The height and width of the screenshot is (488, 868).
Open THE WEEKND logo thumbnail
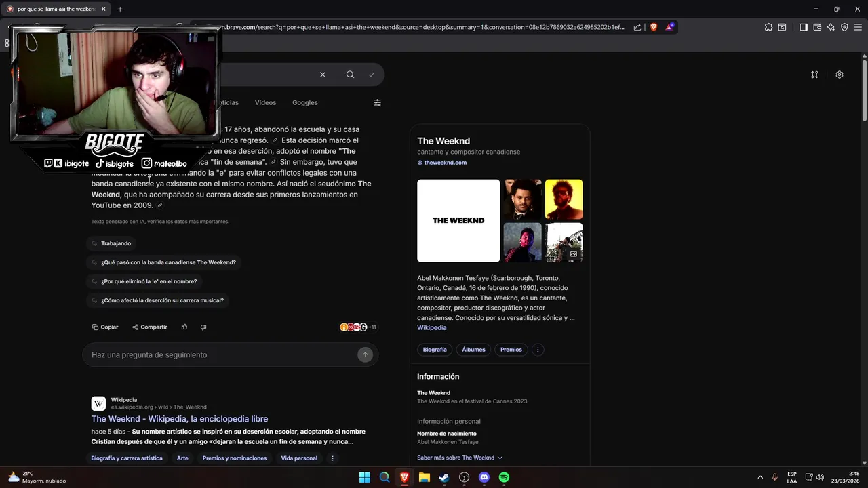pos(458,220)
